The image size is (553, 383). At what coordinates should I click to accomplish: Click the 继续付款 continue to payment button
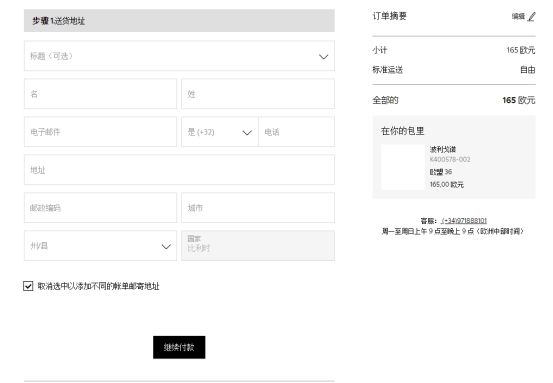pyautogui.click(x=179, y=347)
